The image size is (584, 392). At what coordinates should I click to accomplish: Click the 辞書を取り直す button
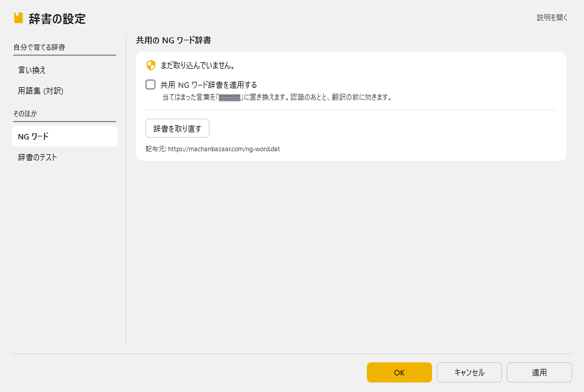point(177,129)
